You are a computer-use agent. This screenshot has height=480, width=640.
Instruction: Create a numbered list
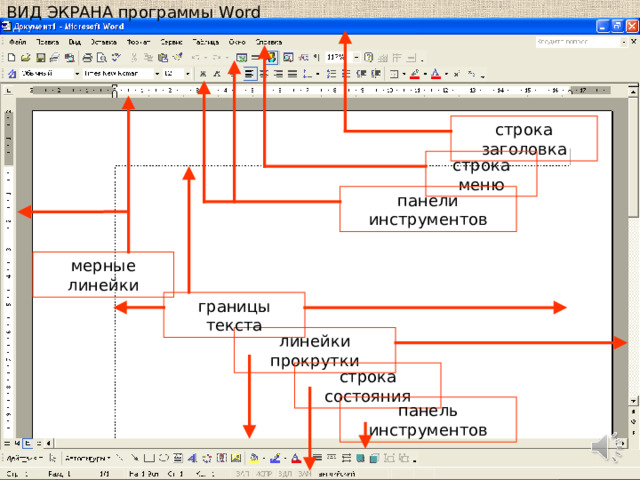click(x=331, y=74)
